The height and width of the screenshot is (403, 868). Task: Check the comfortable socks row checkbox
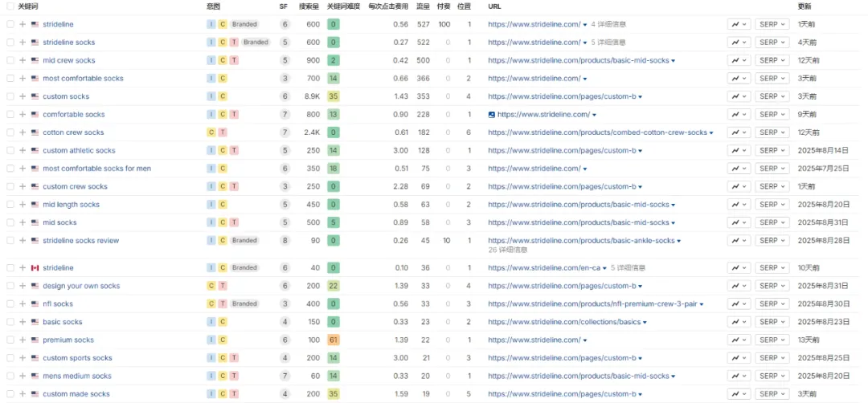tap(10, 115)
